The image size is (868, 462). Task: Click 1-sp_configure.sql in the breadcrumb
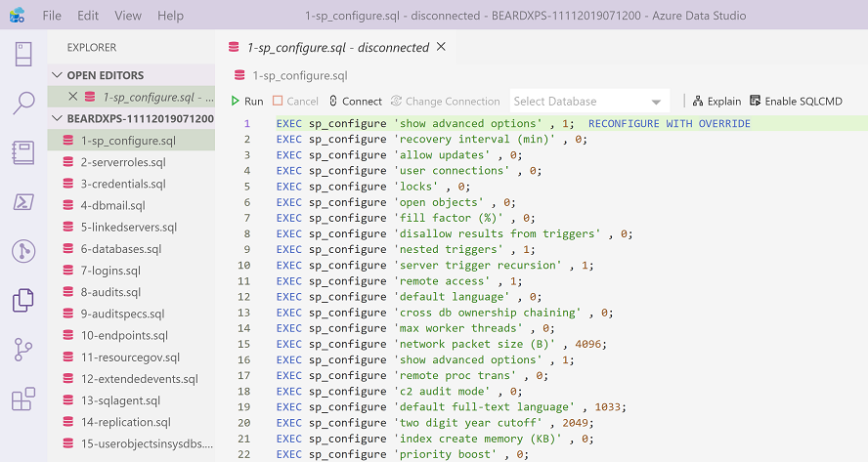point(300,76)
